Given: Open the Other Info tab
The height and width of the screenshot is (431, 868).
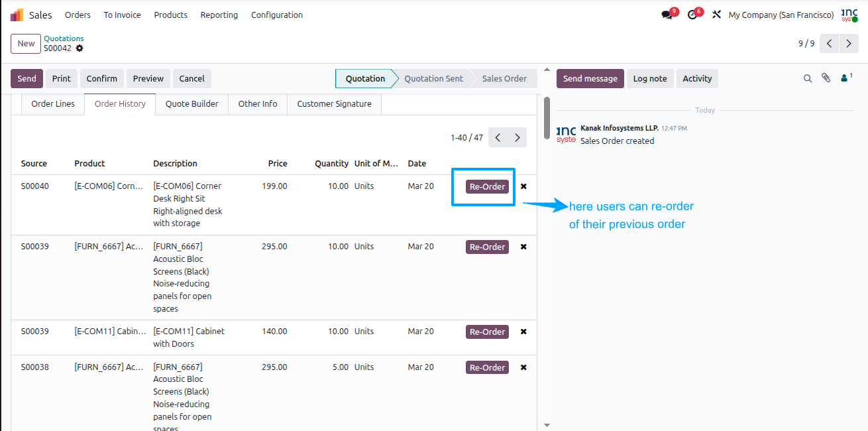Looking at the screenshot, I should click(258, 104).
